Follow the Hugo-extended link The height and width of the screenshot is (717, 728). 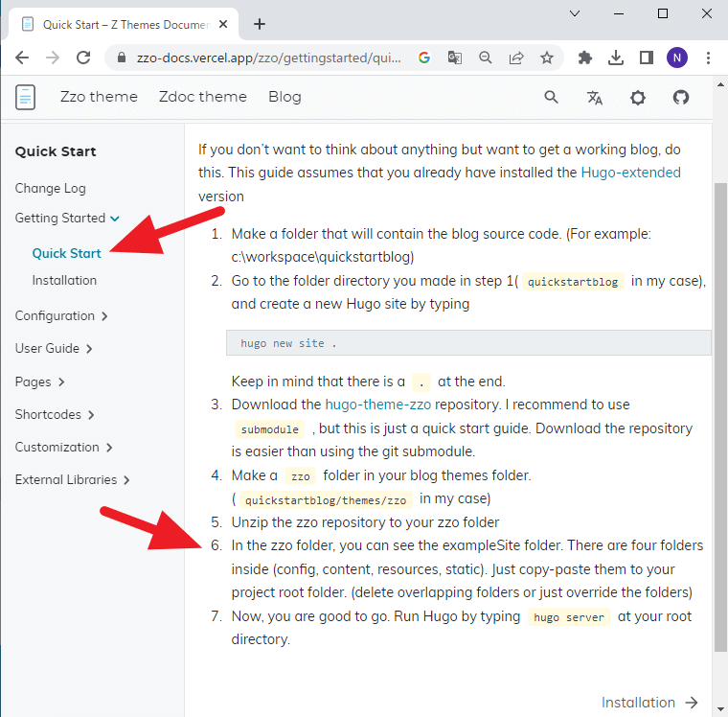point(630,173)
